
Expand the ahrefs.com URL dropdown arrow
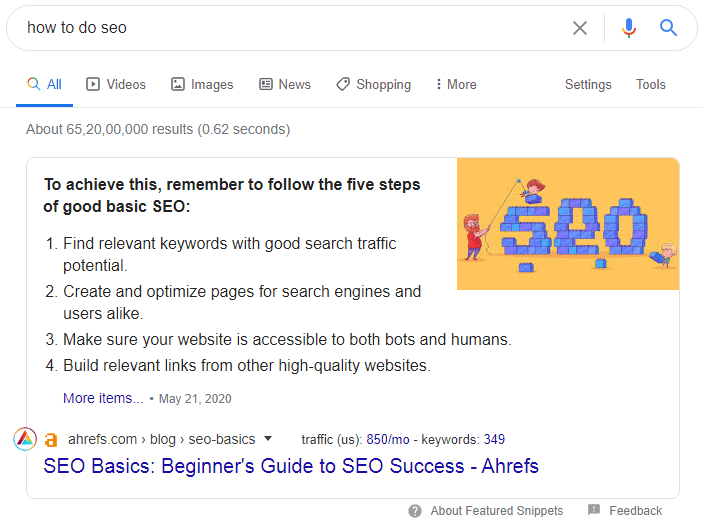coord(268,439)
